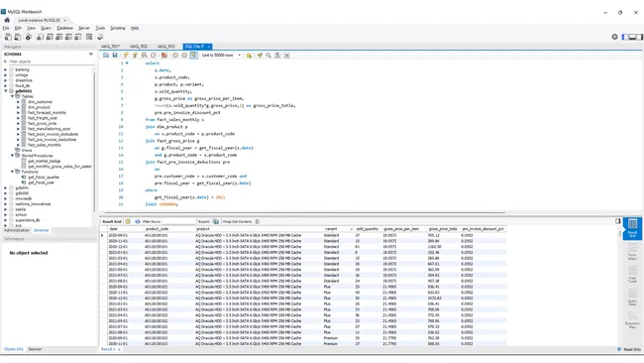This screenshot has height=363, width=644.
Task: Go to the home screen icon
Action: pos(7,20)
